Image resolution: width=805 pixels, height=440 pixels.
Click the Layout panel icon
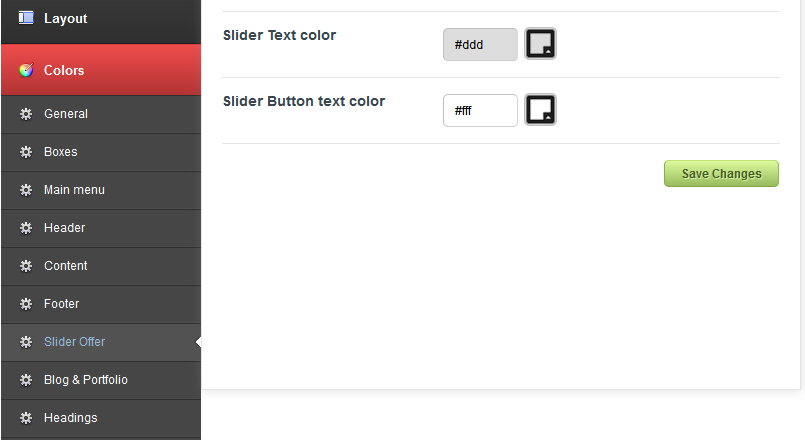[x=26, y=18]
